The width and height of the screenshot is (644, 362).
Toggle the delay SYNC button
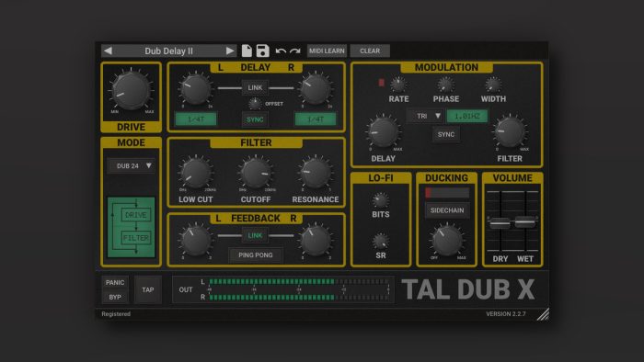[x=255, y=119]
